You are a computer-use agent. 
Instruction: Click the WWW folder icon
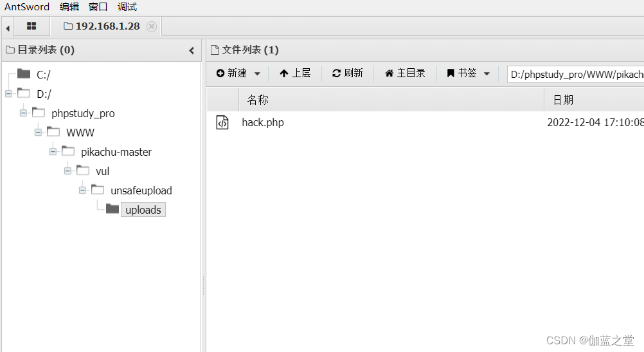[x=53, y=131]
